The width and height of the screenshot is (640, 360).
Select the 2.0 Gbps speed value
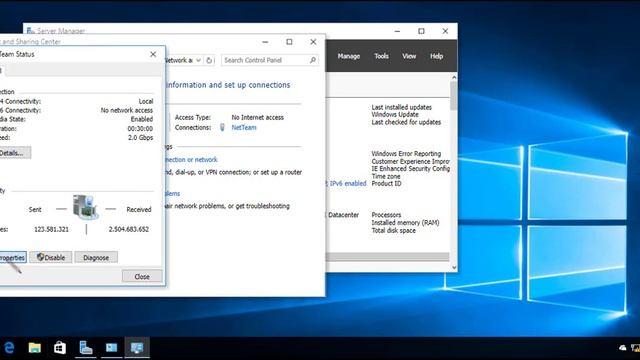click(x=140, y=138)
